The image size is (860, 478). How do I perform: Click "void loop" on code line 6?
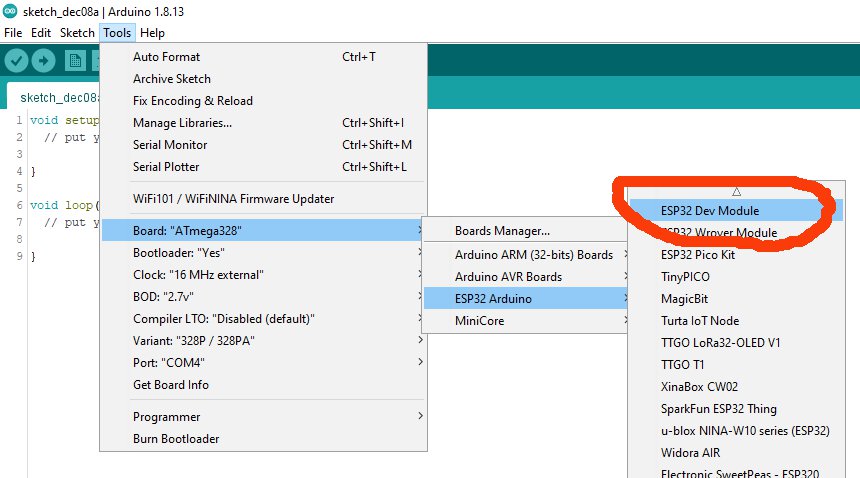click(x=61, y=205)
